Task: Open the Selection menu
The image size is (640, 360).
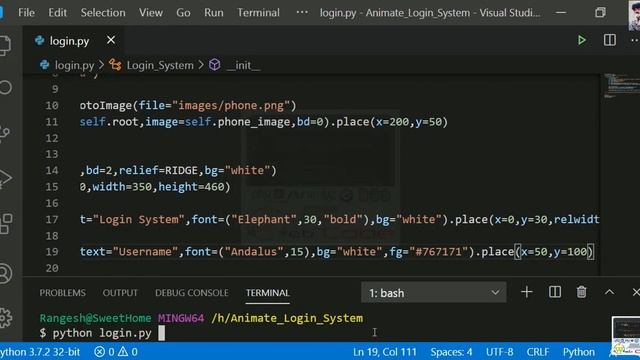Action: [x=103, y=13]
